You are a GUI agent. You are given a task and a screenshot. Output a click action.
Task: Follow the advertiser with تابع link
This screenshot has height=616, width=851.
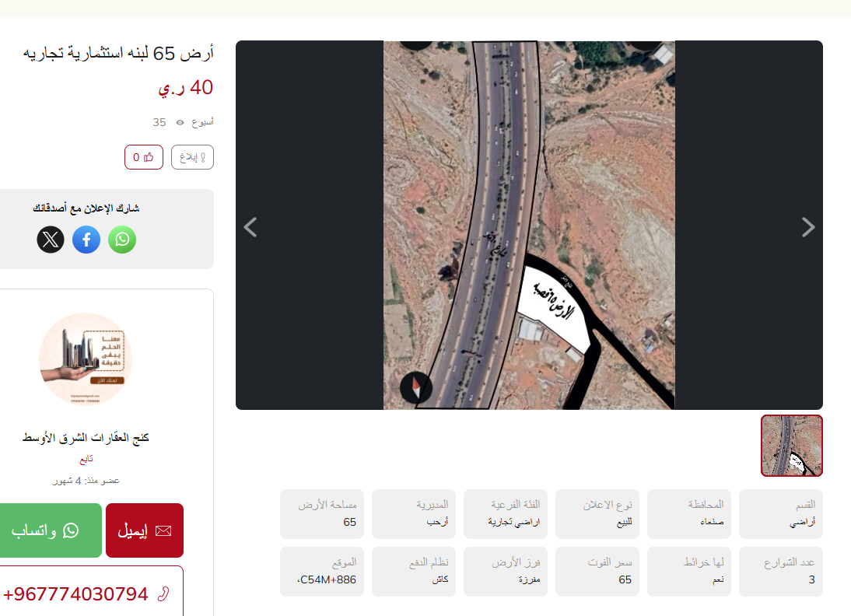click(86, 459)
